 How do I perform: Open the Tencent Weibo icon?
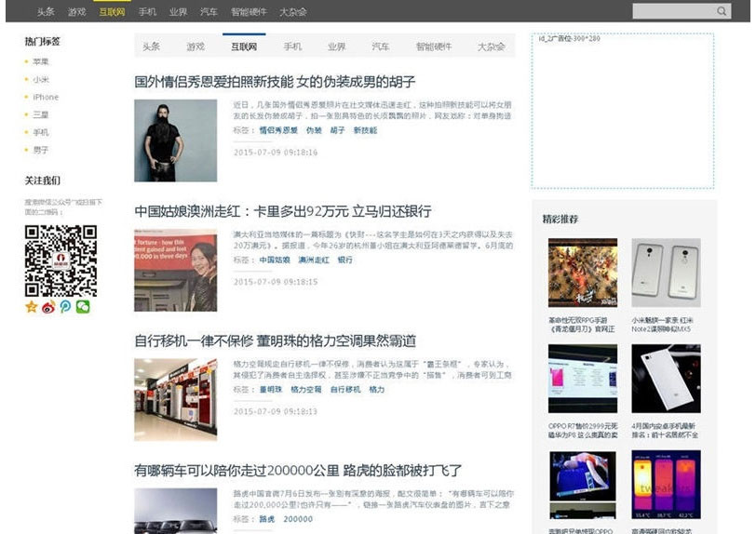(x=65, y=307)
